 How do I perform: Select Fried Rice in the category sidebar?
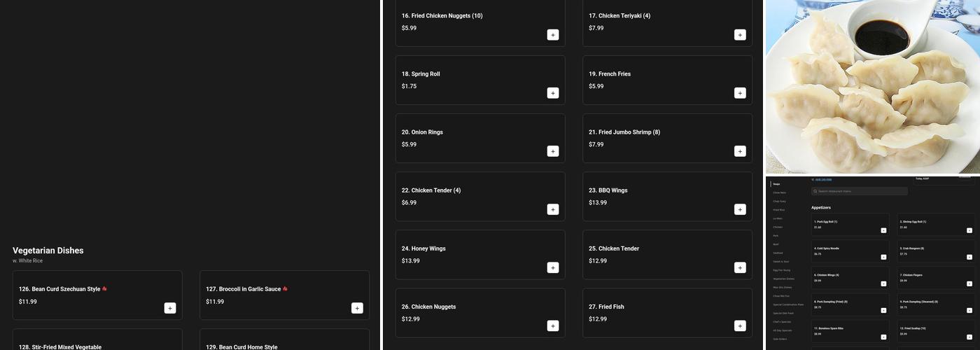tap(778, 210)
